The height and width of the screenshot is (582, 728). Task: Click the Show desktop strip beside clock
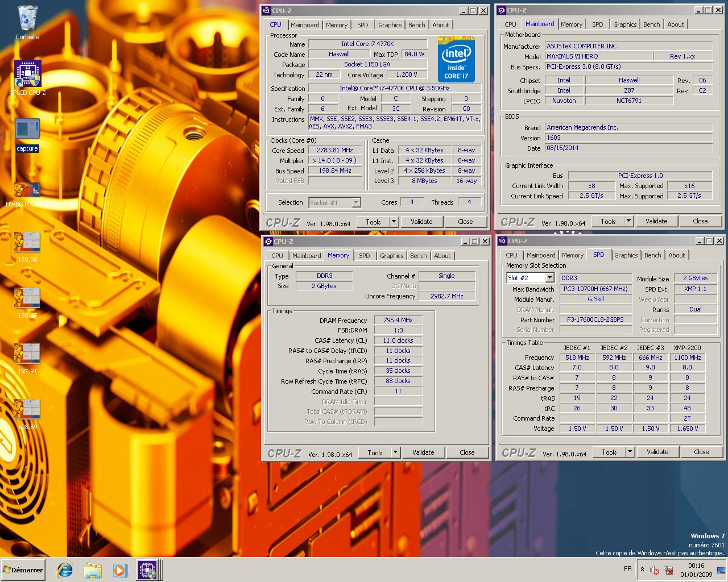721,570
